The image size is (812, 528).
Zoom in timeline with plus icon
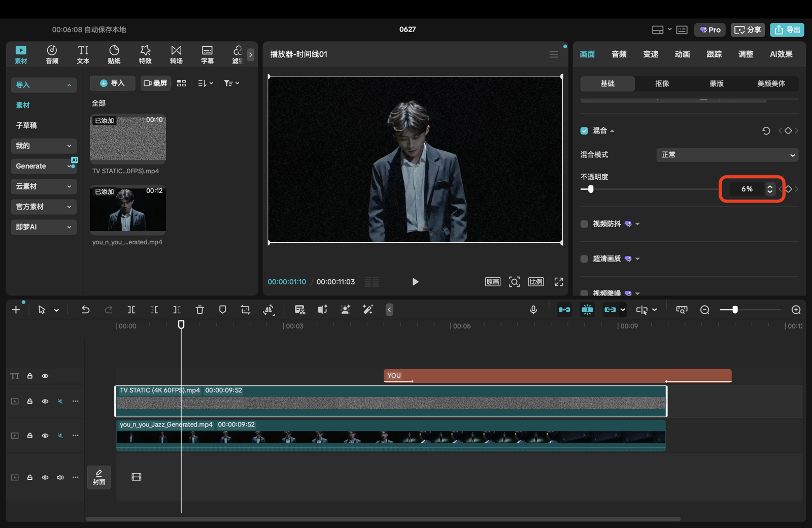(796, 310)
